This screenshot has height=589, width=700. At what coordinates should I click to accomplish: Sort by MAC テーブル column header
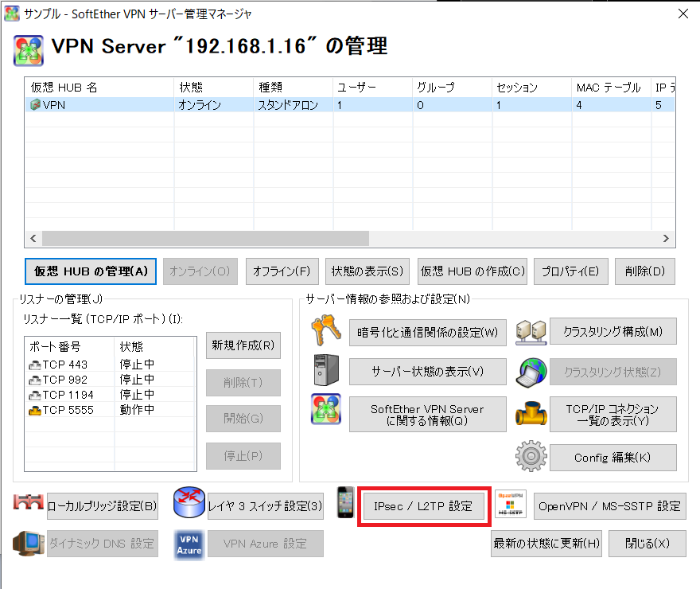tap(611, 87)
